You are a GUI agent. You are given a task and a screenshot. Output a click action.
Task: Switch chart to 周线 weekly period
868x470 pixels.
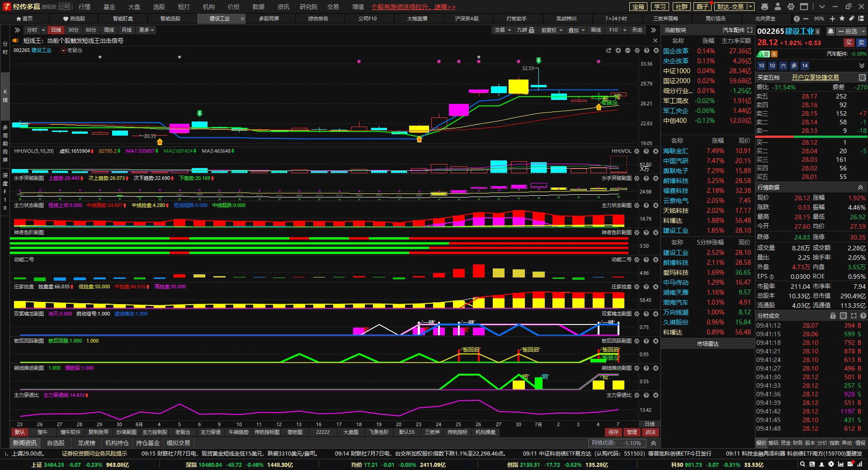coord(109,30)
